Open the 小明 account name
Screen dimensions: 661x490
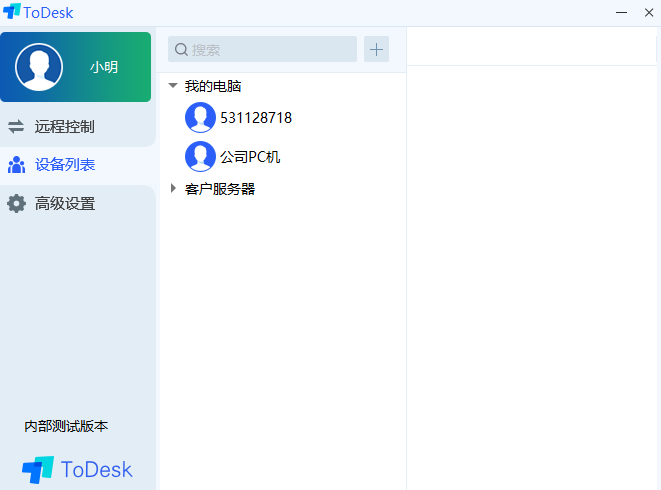point(104,67)
